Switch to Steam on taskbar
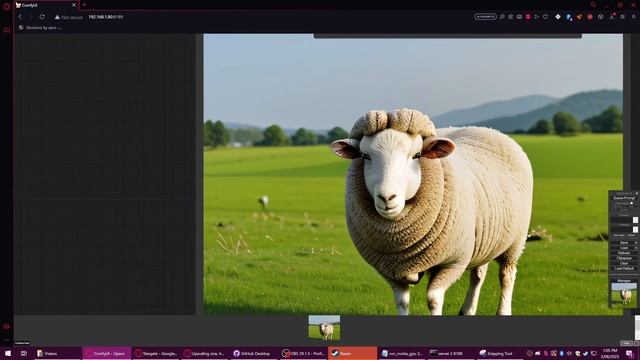Viewport: 640px width, 360px height. pos(352,353)
